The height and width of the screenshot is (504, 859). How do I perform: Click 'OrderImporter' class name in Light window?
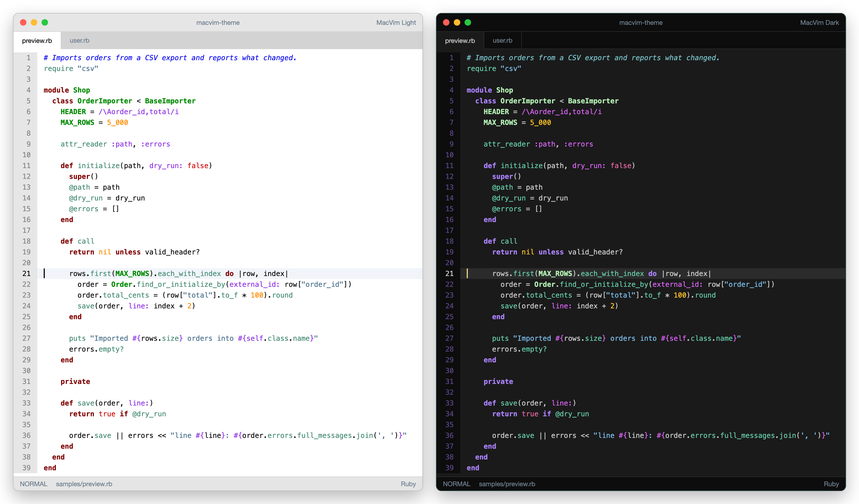click(x=105, y=101)
